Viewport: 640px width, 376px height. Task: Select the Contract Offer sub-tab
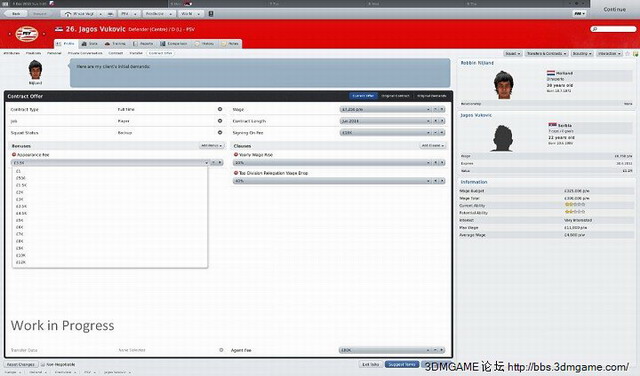coord(160,53)
